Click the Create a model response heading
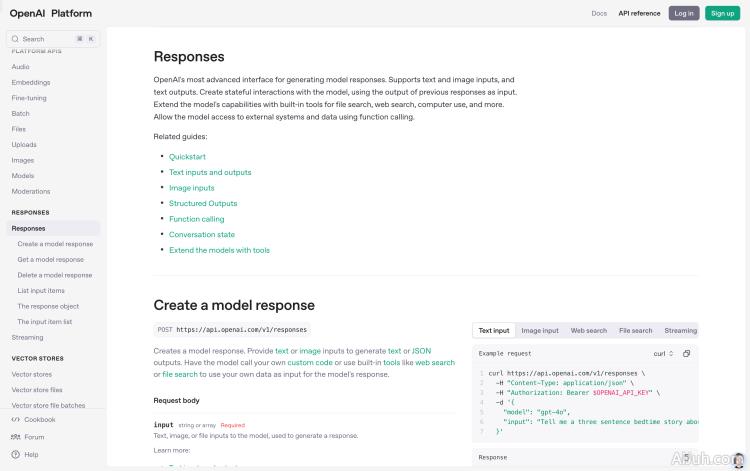The width and height of the screenshot is (750, 471). pos(234,305)
